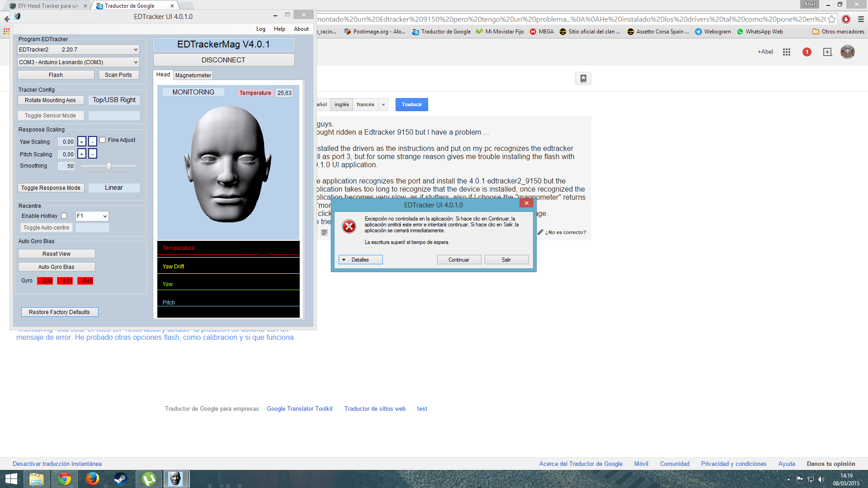
Task: Enable the Fine Adjust checkbox
Action: [103, 140]
